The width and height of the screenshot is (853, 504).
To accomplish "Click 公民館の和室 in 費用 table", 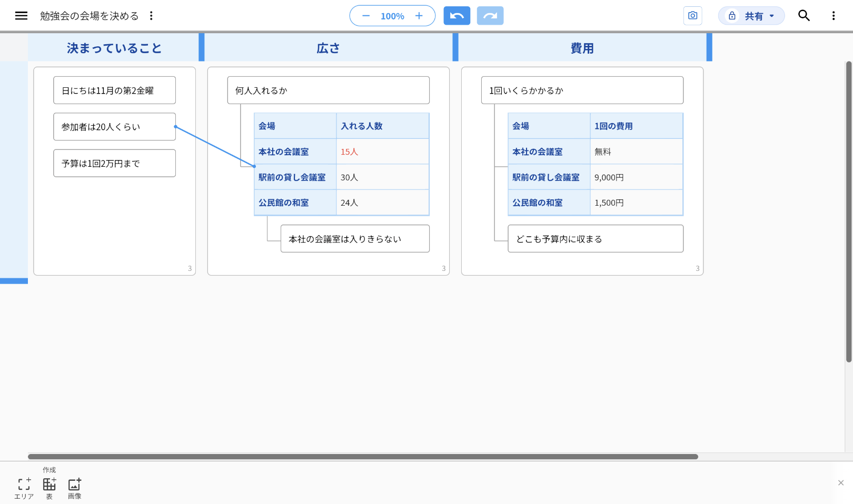I will (x=549, y=203).
